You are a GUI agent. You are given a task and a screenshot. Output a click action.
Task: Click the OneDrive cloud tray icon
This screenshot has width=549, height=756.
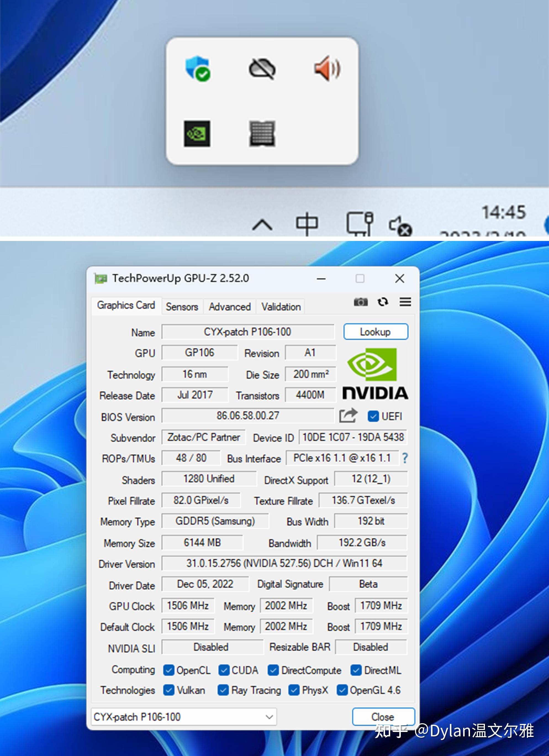click(x=262, y=69)
